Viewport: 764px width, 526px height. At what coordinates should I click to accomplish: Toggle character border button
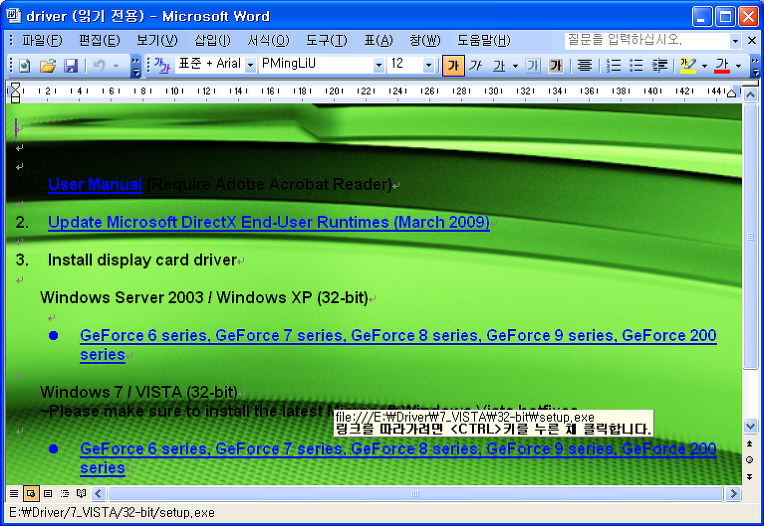(533, 65)
